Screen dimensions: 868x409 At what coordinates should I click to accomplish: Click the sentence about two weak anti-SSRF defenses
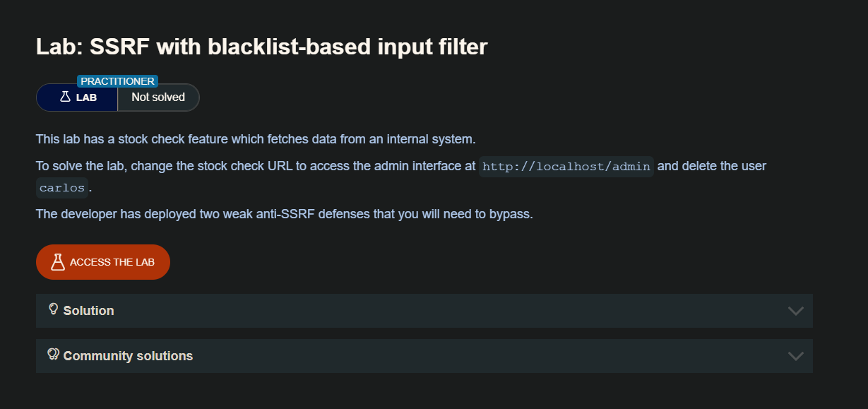284,214
